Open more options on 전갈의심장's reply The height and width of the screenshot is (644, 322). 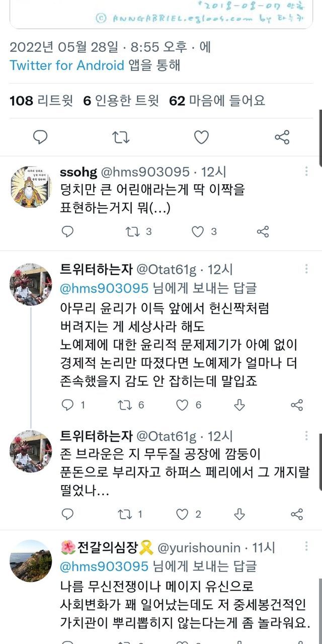pyautogui.click(x=306, y=547)
